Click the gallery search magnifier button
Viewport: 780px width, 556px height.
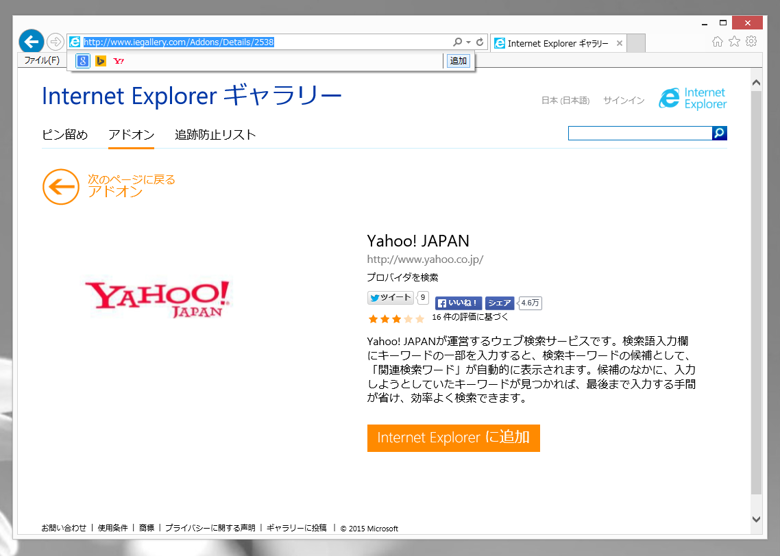(720, 133)
